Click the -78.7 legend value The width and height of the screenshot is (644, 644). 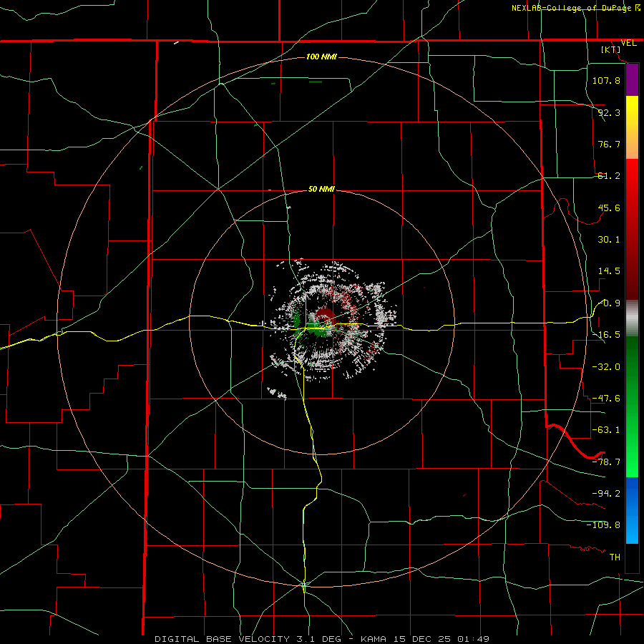pyautogui.click(x=606, y=462)
